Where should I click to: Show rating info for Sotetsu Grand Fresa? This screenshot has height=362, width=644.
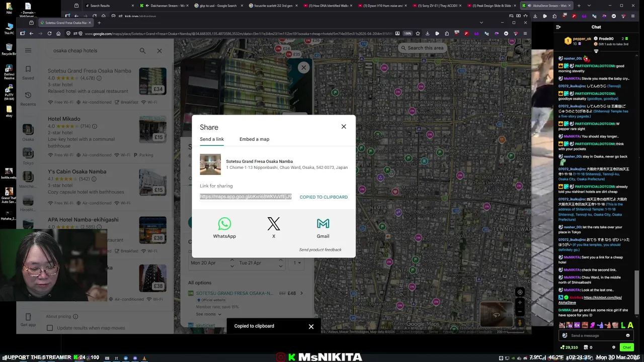point(99,78)
